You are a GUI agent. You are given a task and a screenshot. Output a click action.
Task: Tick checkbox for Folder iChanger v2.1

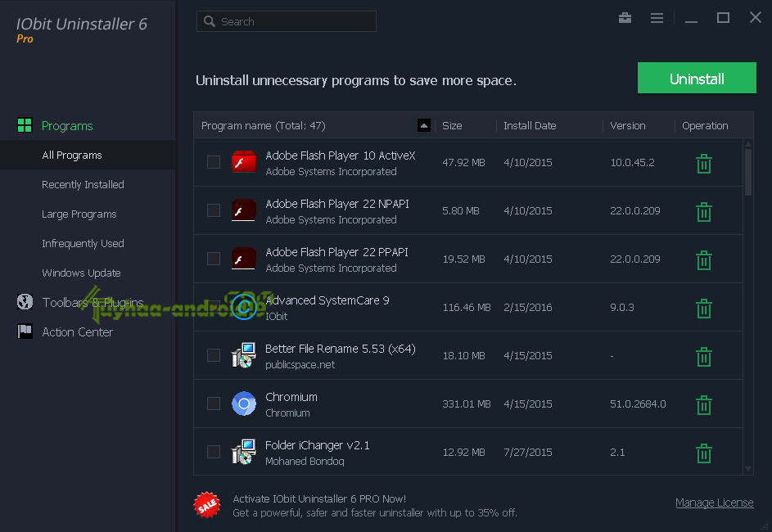coord(214,451)
